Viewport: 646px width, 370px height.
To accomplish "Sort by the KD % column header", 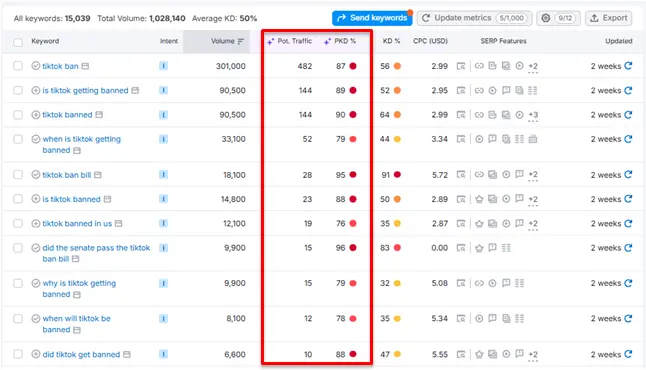I will click(391, 41).
